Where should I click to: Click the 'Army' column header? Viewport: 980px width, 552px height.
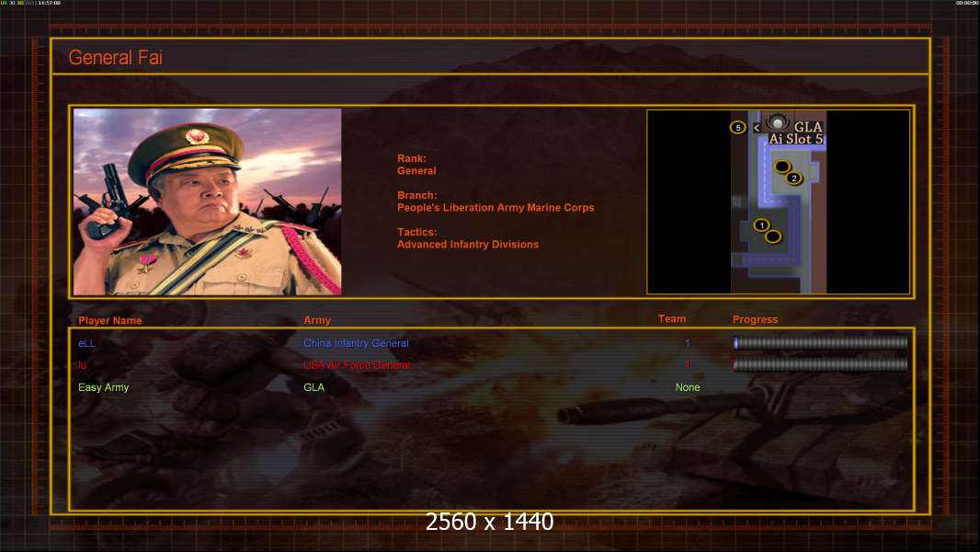[x=317, y=320]
